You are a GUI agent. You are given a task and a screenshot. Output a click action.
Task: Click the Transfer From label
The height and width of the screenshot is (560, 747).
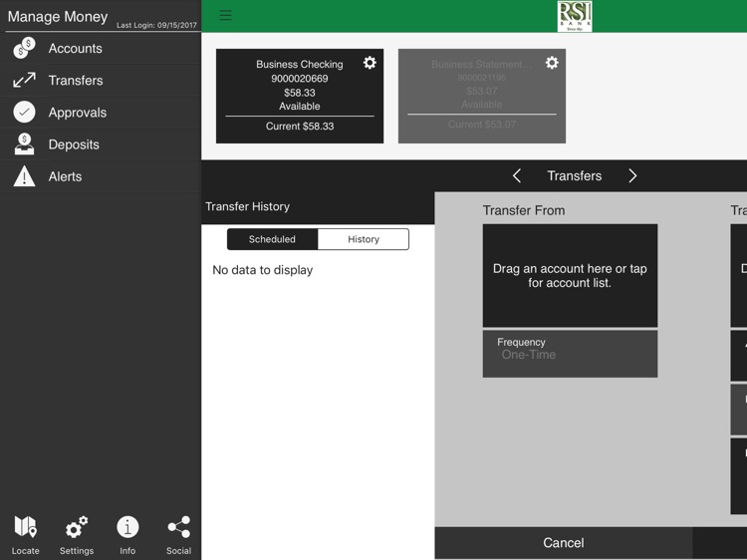[x=524, y=210]
